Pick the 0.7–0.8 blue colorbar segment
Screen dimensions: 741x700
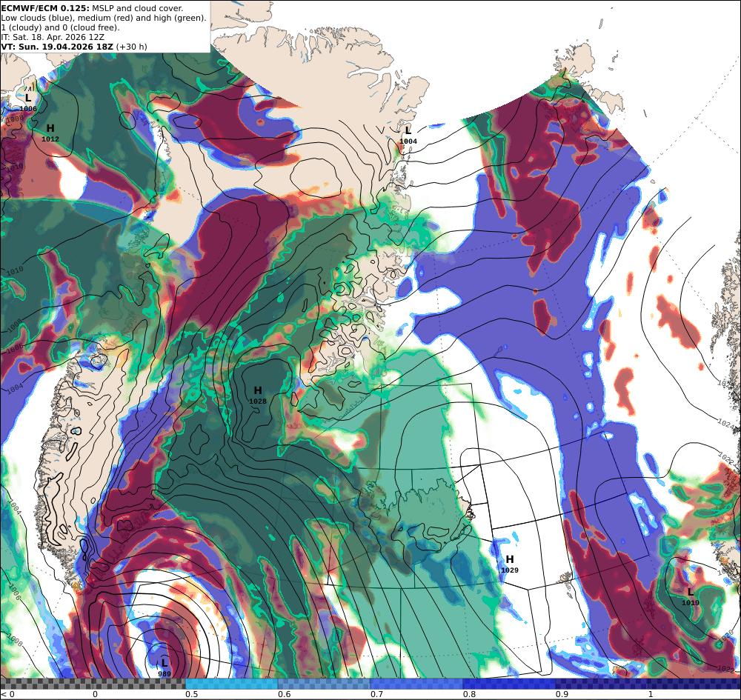point(416,684)
